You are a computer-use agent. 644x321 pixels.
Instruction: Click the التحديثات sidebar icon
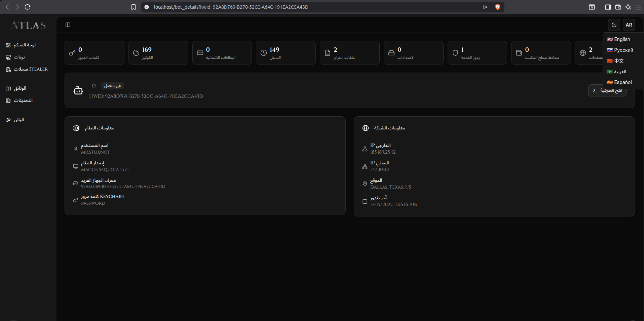click(x=8, y=101)
